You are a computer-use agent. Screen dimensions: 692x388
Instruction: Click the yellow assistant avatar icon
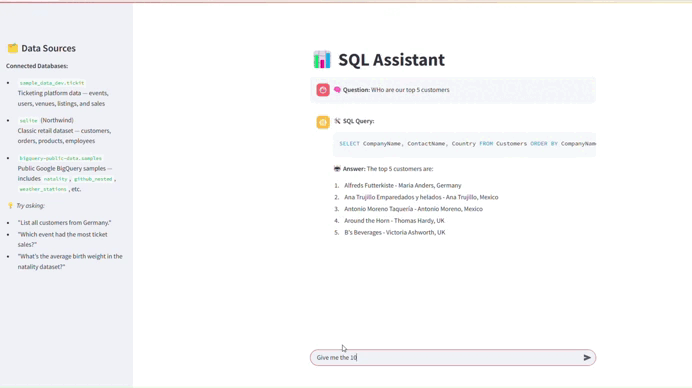323,122
